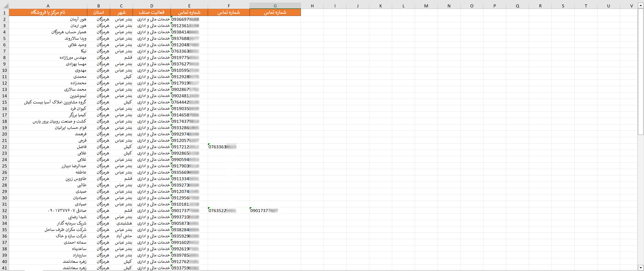
Task: Click cell "عبدالرضا دیبازر"
Action: coord(48,166)
